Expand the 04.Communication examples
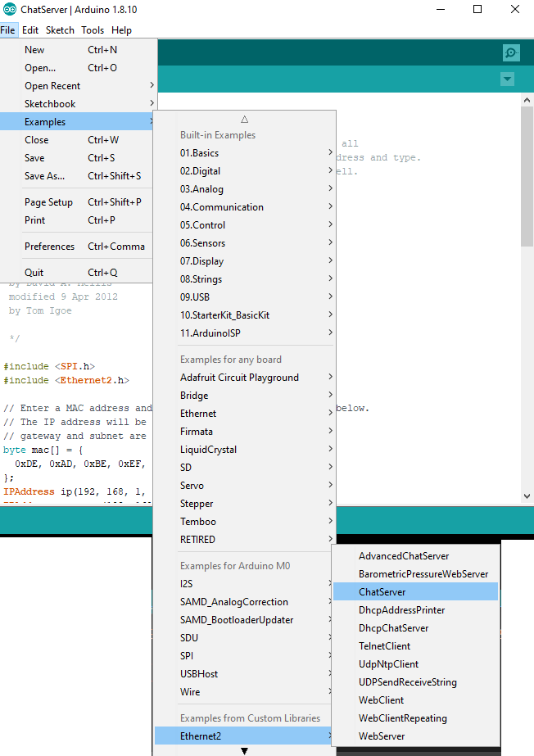The width and height of the screenshot is (534, 756). (244, 207)
